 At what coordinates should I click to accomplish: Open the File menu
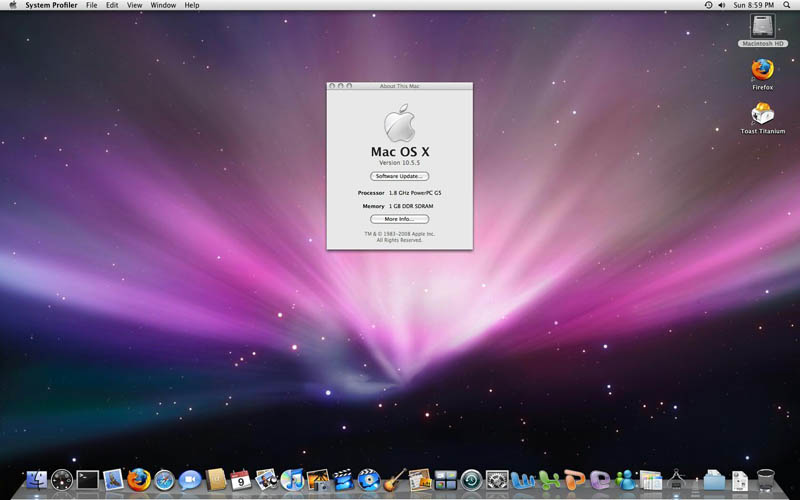click(x=92, y=5)
